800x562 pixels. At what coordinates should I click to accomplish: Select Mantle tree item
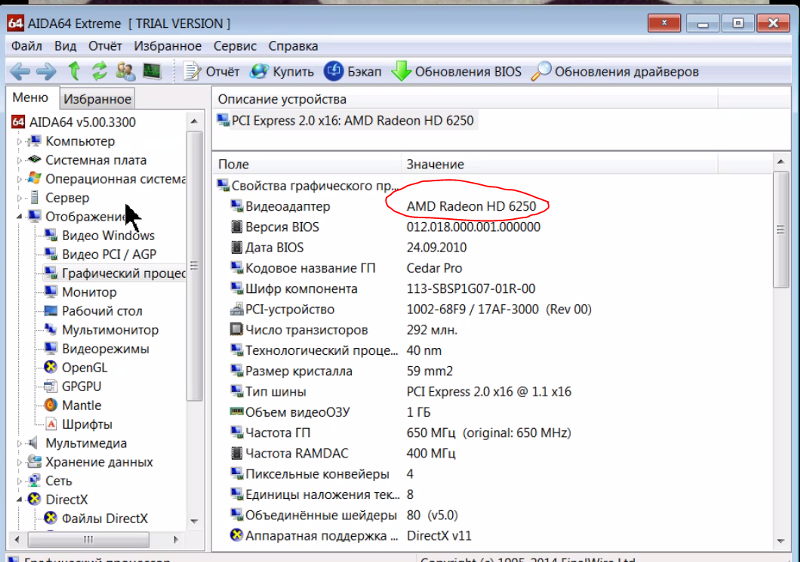point(72,405)
